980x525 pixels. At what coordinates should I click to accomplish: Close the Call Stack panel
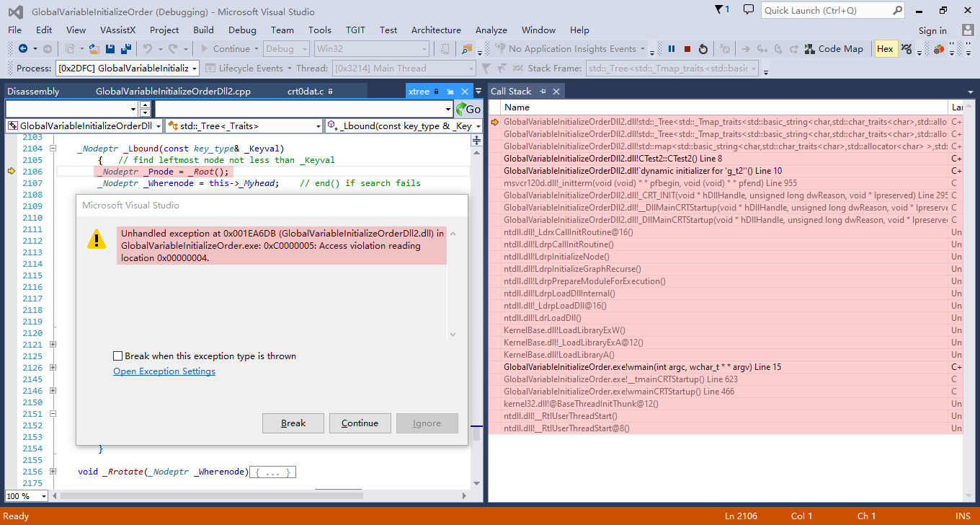[556, 92]
